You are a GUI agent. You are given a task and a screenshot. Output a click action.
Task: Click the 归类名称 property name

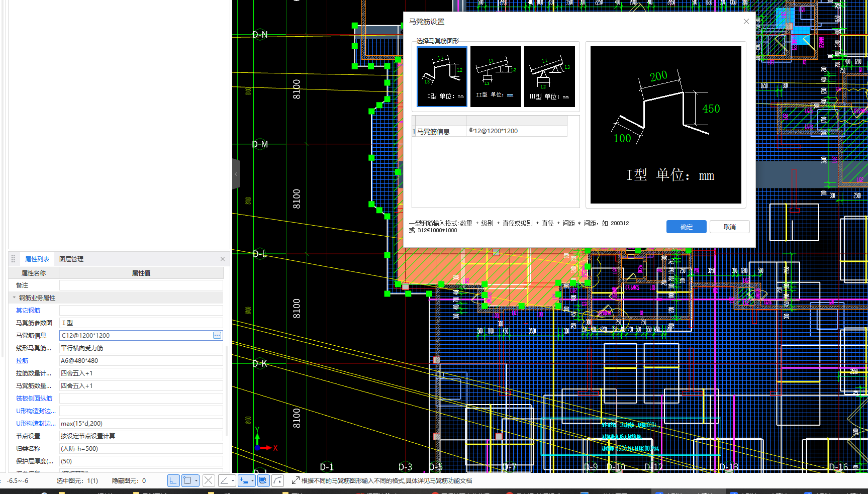(x=28, y=449)
